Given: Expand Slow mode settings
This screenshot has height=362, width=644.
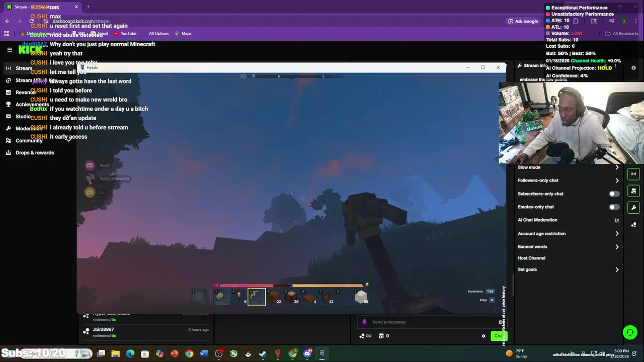Looking at the screenshot, I should coord(569,167).
